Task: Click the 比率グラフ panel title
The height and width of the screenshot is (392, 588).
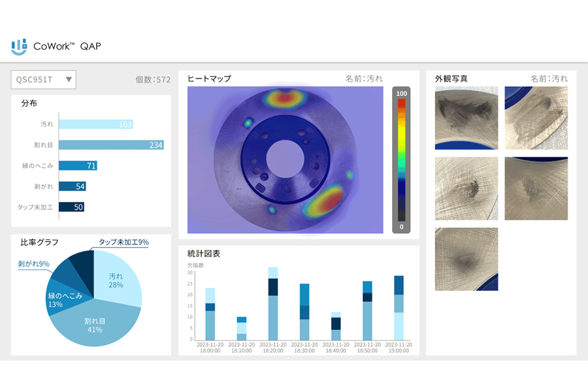Action: click(39, 242)
